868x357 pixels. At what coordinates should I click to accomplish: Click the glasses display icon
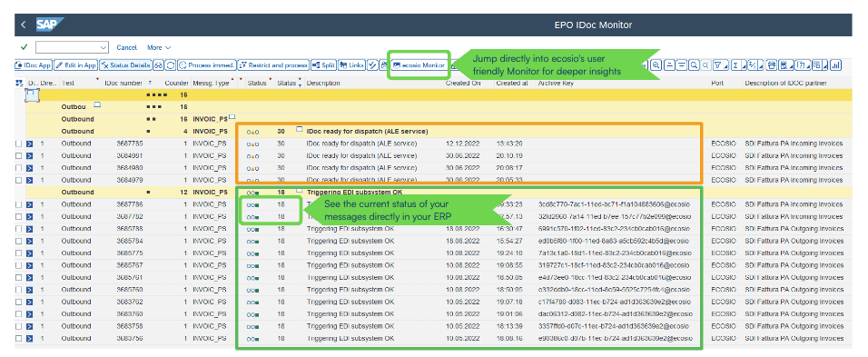[159, 65]
